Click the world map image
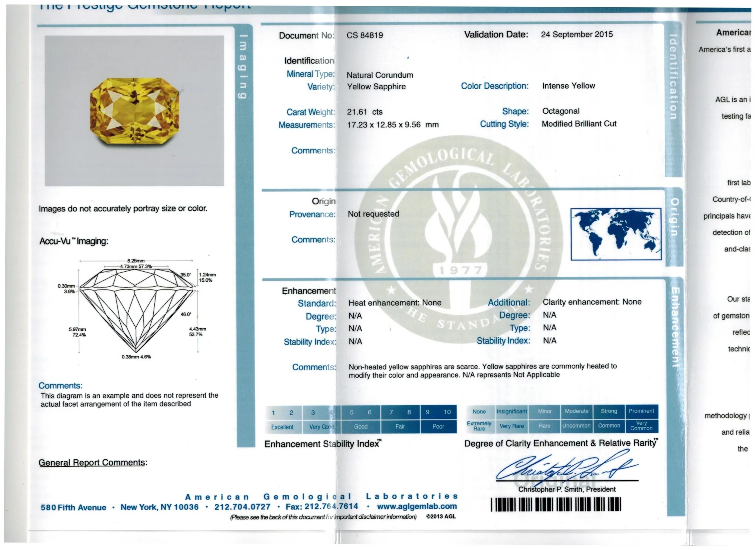Screen dimensions: 756x550 616,234
